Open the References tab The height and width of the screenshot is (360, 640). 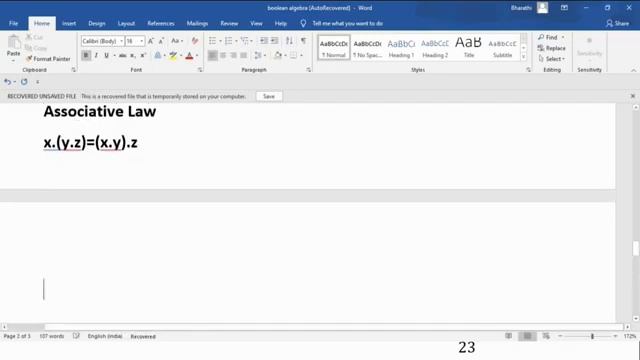(161, 24)
